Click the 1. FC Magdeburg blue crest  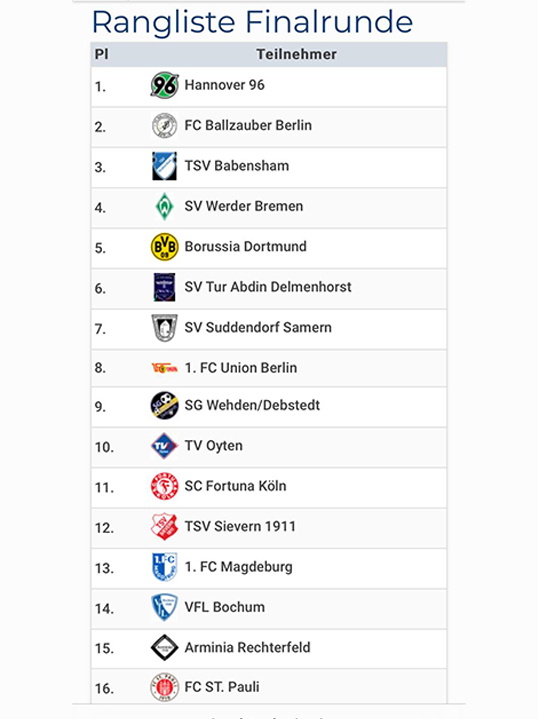[164, 567]
